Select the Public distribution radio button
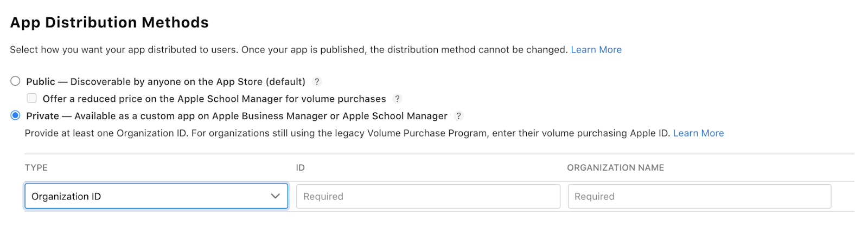Screen dimensions: 868x240 point(15,81)
